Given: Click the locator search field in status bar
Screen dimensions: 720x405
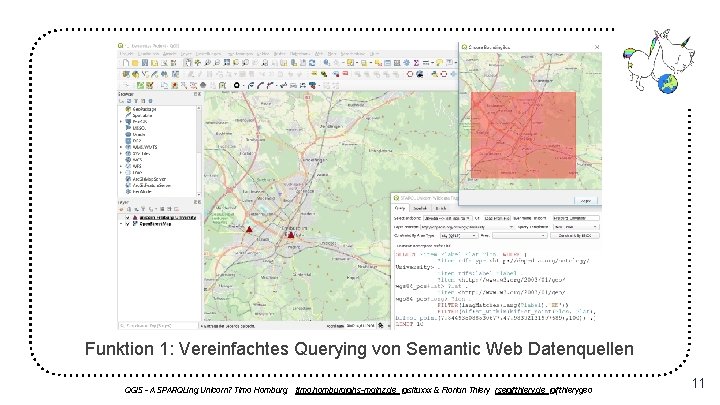Looking at the screenshot, I should point(158,326).
